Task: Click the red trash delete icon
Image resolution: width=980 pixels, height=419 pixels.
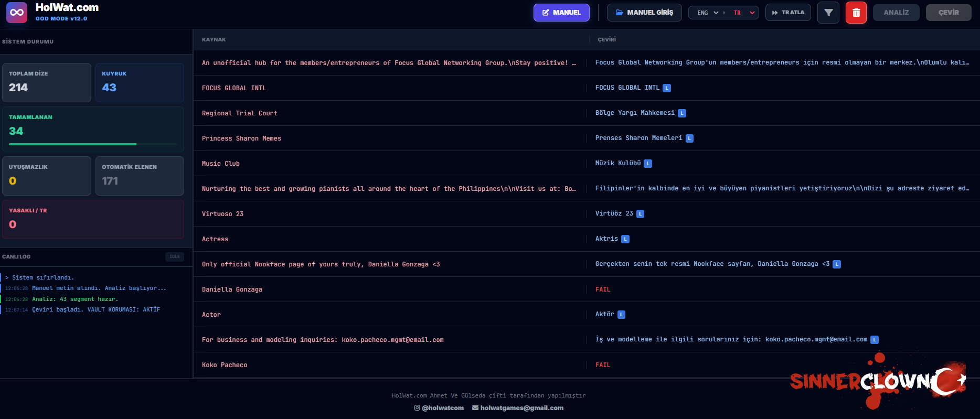Action: point(856,13)
